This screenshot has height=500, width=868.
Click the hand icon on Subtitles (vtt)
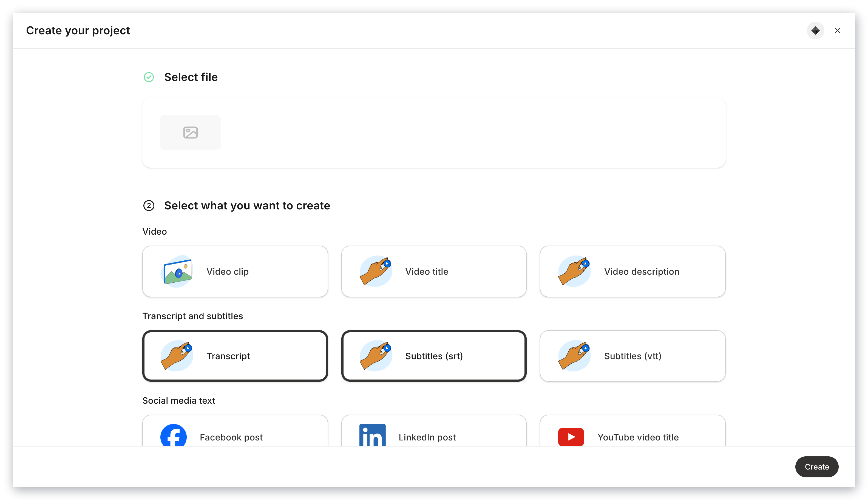tap(574, 356)
